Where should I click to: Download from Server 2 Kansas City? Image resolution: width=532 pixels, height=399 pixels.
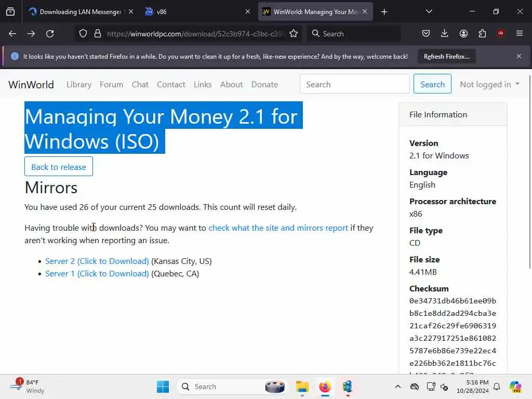[x=97, y=261]
